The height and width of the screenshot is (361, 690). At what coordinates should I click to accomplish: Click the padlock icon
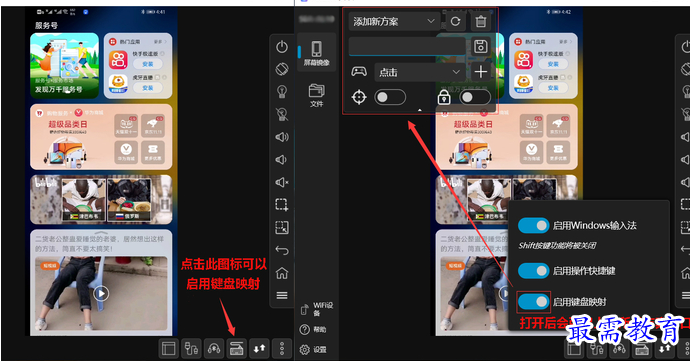tap(444, 97)
